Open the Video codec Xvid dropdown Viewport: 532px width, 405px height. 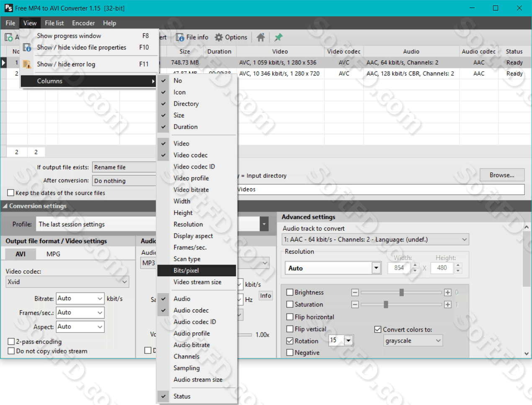point(67,282)
